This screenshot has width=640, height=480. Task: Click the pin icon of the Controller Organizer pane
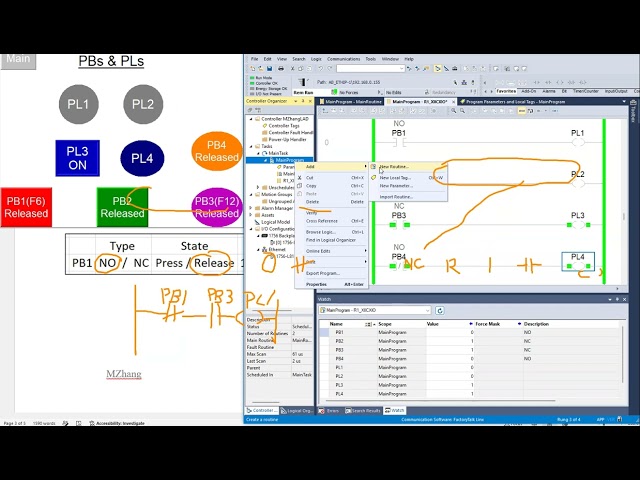(303, 101)
